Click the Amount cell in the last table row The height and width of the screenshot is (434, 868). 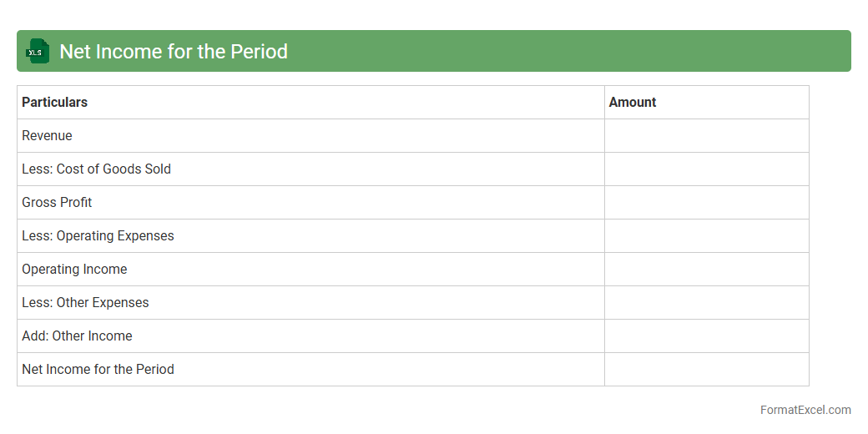coord(706,369)
